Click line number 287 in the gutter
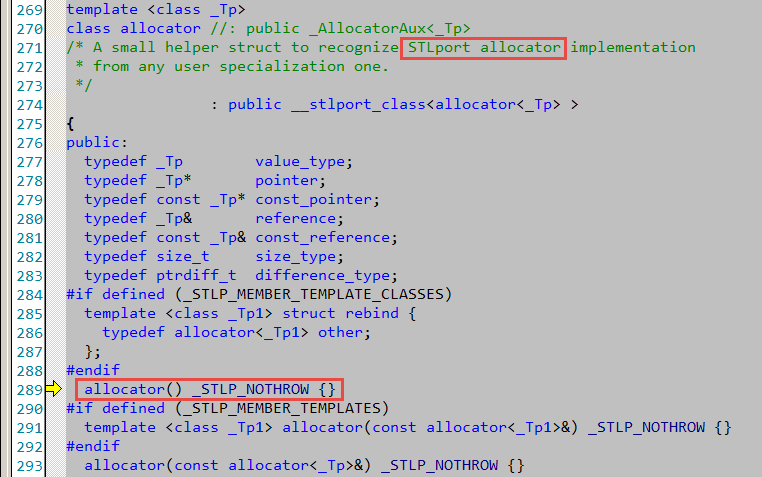The width and height of the screenshot is (762, 477). [x=30, y=352]
